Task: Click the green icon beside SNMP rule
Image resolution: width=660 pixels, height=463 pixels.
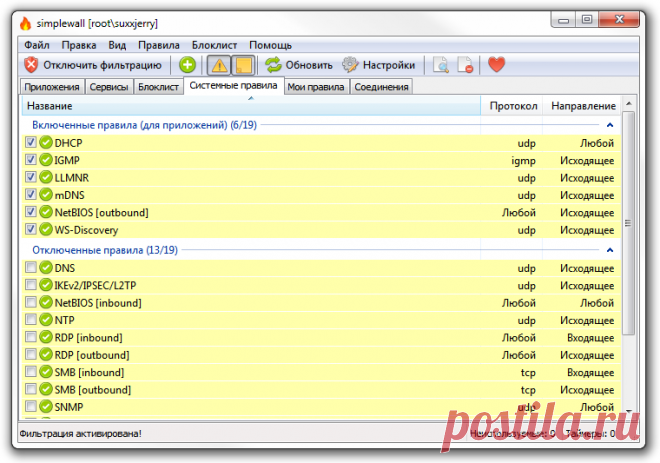Action: pyautogui.click(x=46, y=407)
